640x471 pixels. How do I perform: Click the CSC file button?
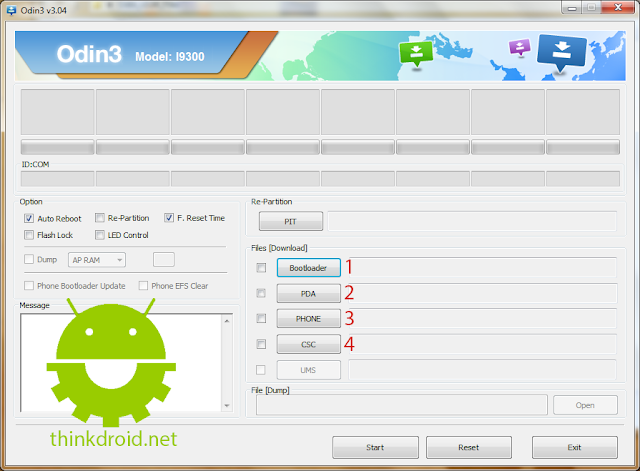[309, 344]
